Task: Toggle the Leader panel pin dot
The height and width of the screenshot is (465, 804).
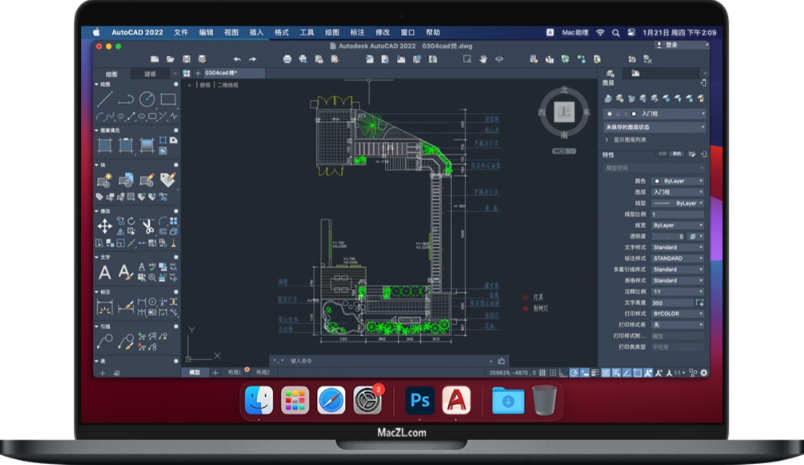Action: pyautogui.click(x=176, y=326)
